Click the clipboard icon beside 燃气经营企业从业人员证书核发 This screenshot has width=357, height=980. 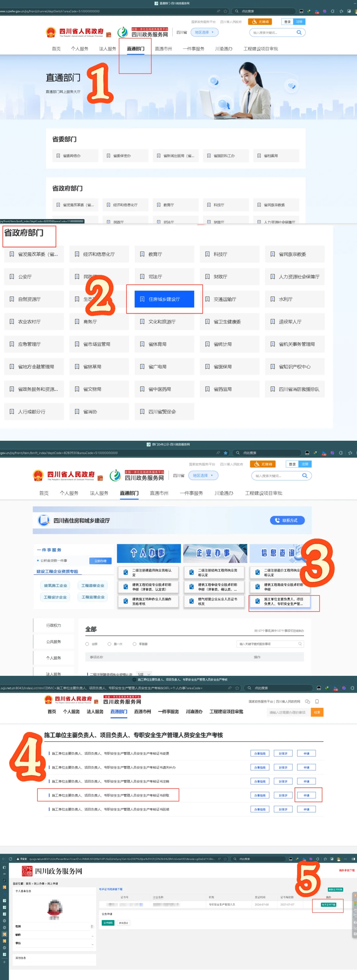point(191,601)
